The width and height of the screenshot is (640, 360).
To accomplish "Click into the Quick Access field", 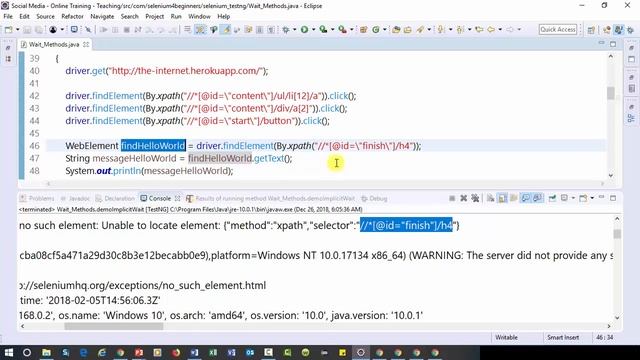I will [x=558, y=29].
